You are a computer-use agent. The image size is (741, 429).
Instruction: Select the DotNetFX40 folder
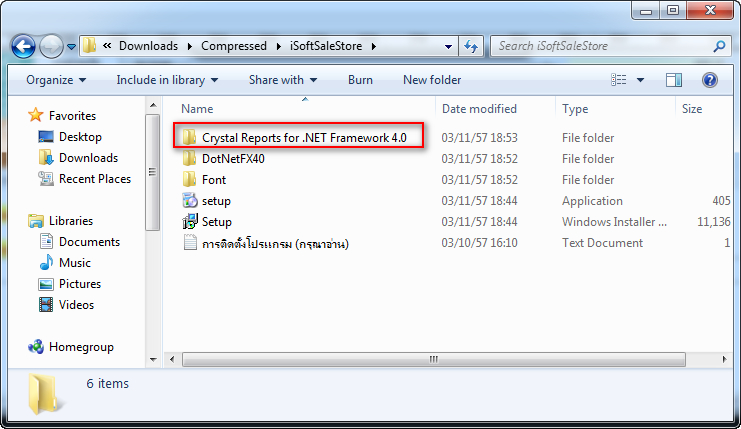click(233, 159)
